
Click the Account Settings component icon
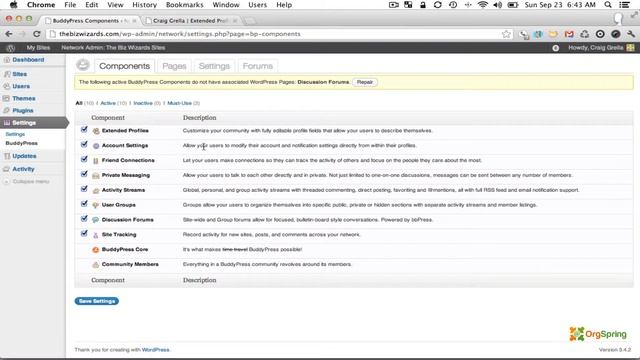(96, 146)
